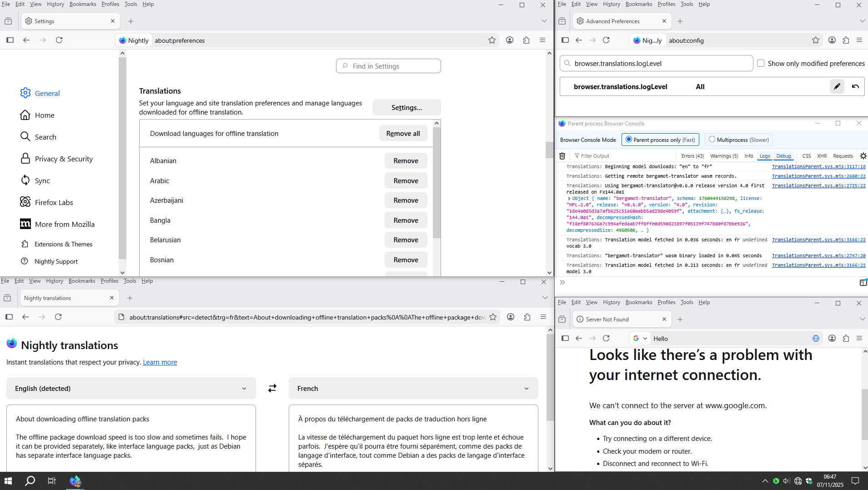The height and width of the screenshot is (490, 868).
Task: Open Browser Console settings gear icon
Action: pos(863,156)
